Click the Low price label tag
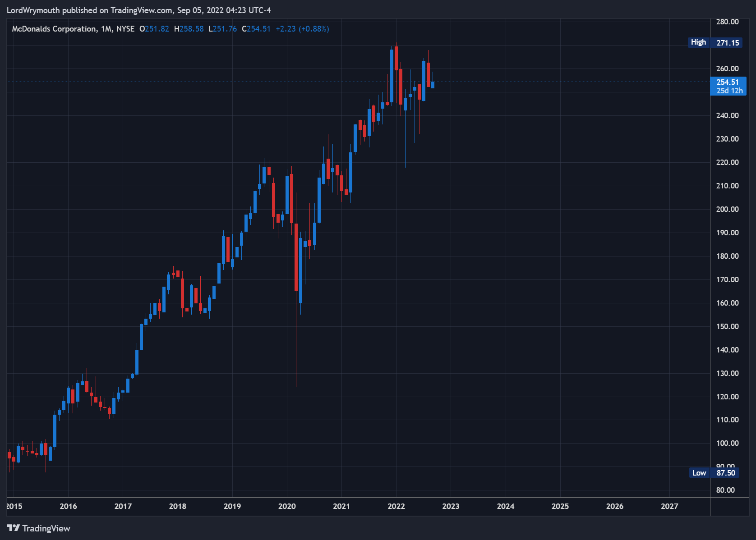 point(699,473)
